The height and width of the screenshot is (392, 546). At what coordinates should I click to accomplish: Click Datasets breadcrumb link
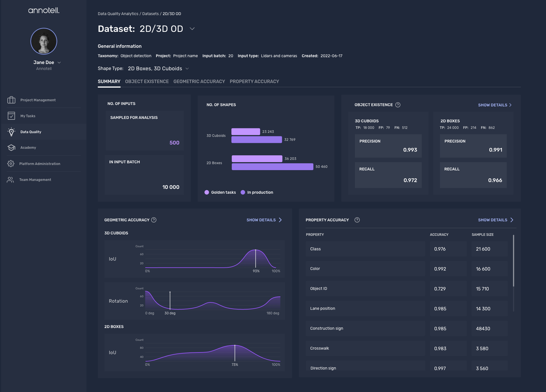coord(150,14)
